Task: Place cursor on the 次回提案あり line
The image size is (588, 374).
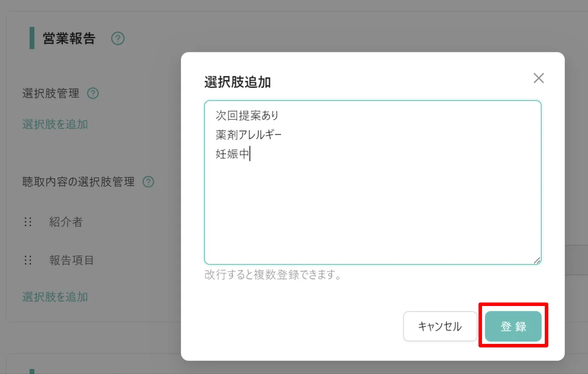Action: click(247, 116)
